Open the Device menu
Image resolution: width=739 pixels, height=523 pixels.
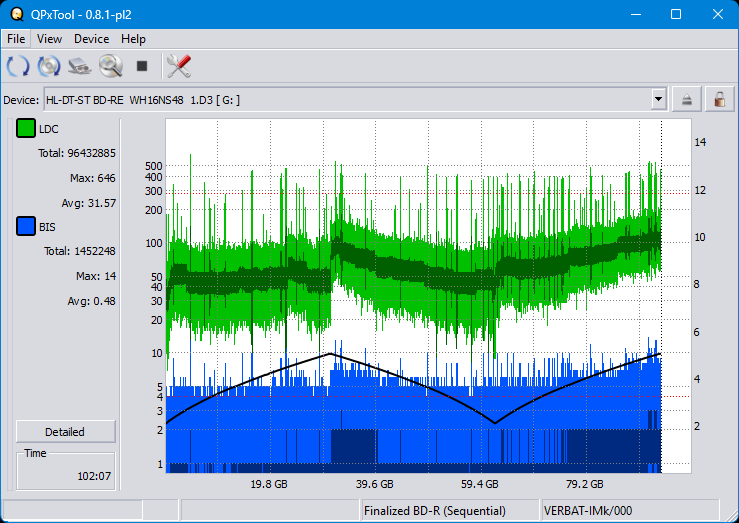91,39
